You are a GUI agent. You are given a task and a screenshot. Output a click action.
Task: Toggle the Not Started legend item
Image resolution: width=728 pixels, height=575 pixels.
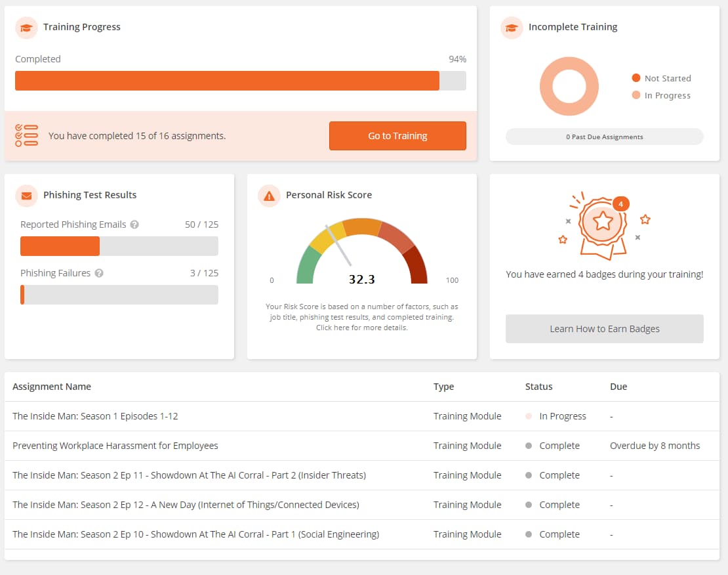(x=661, y=78)
